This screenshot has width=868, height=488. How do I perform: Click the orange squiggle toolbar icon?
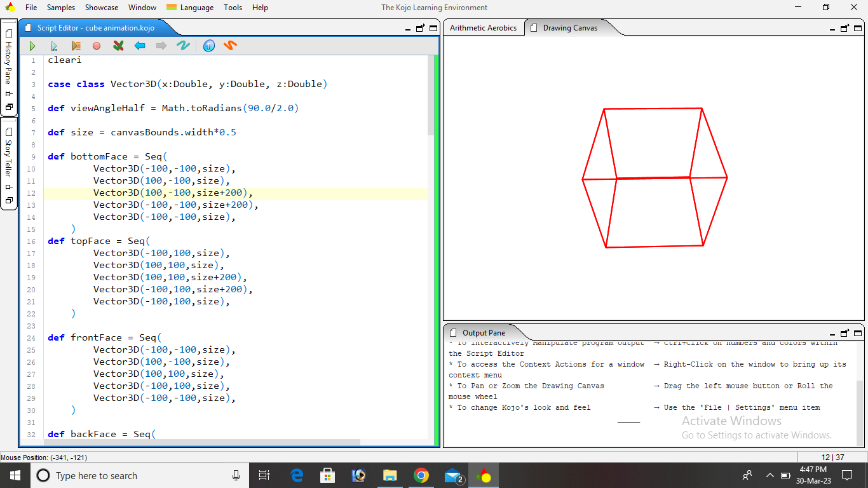click(231, 46)
